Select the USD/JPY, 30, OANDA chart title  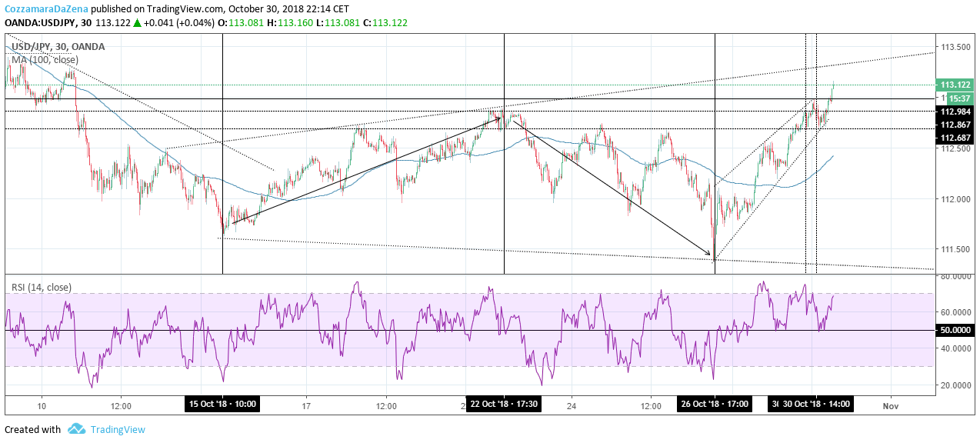pyautogui.click(x=58, y=47)
